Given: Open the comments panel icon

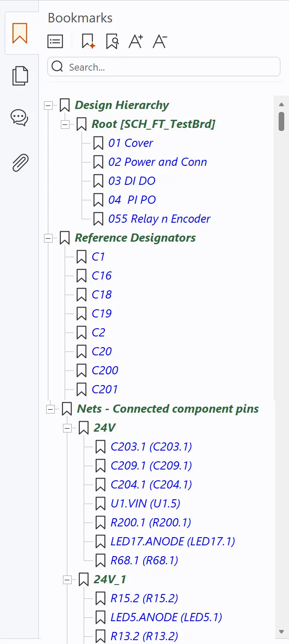Looking at the screenshot, I should pyautogui.click(x=20, y=117).
